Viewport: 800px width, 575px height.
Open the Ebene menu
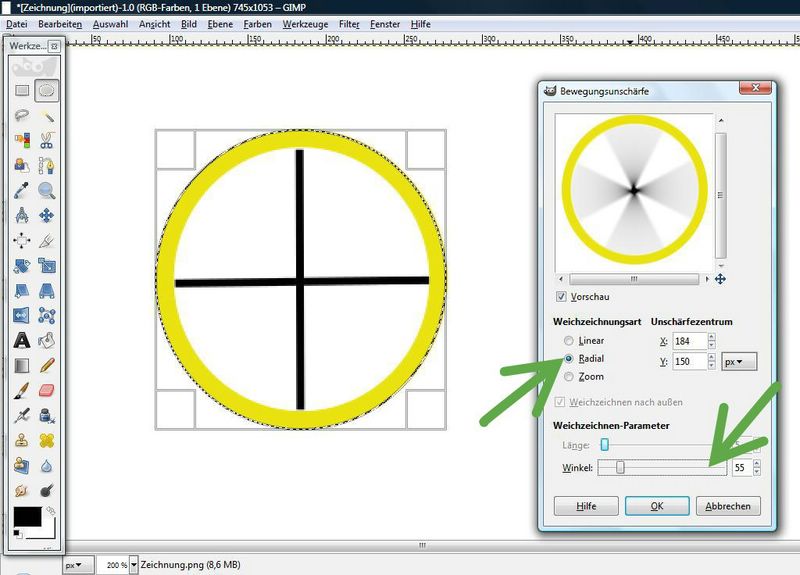[220, 23]
